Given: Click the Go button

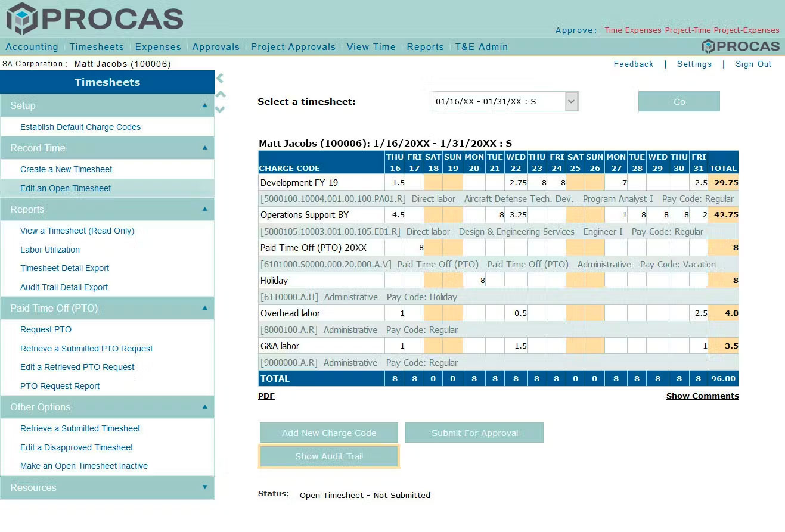Looking at the screenshot, I should pyautogui.click(x=679, y=101).
